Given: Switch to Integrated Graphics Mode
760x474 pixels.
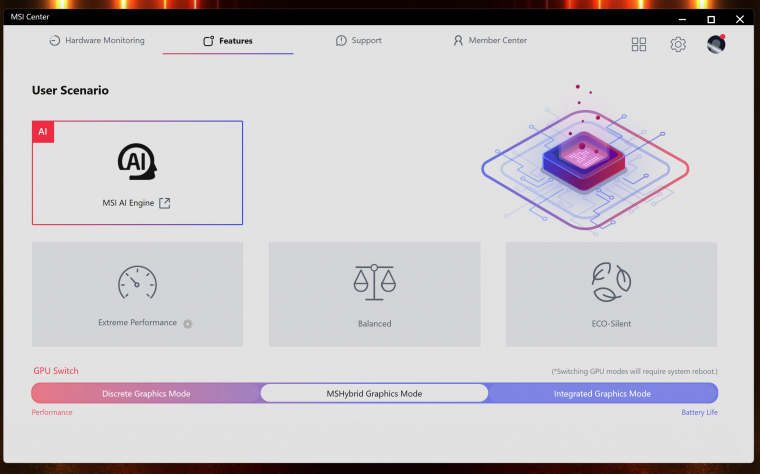Looking at the screenshot, I should pos(602,394).
